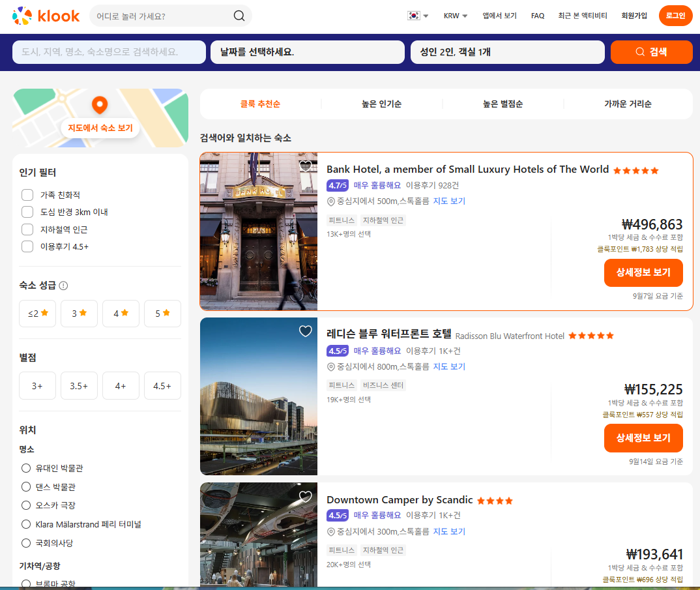The height and width of the screenshot is (590, 700).
Task: Click 지도에서 숙소 보기 map button
Action: (100, 128)
